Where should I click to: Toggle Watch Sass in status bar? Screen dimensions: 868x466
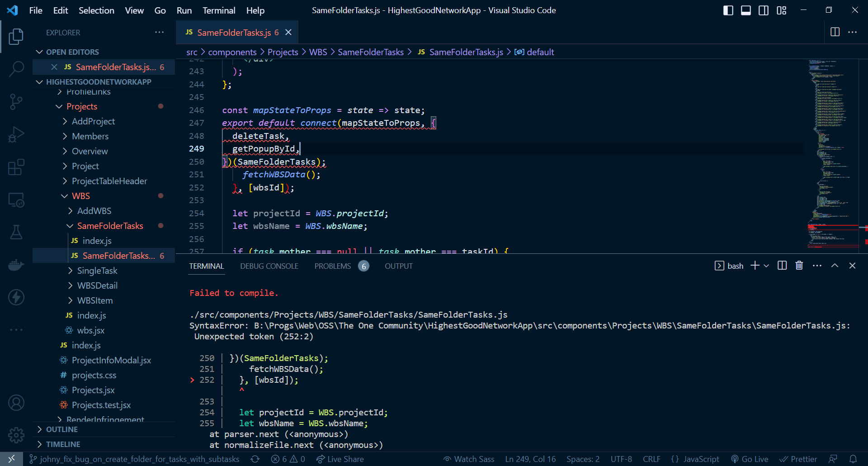469,459
